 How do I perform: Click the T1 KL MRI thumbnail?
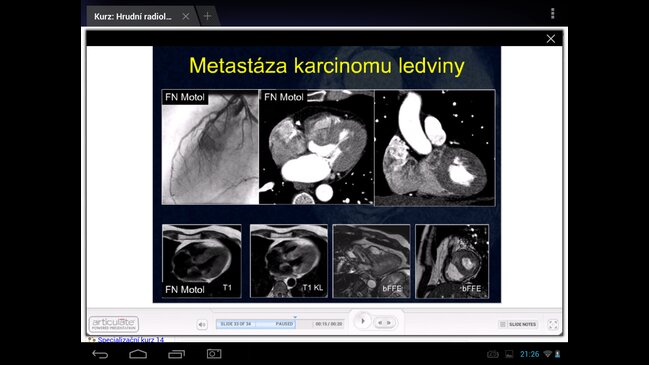288,261
